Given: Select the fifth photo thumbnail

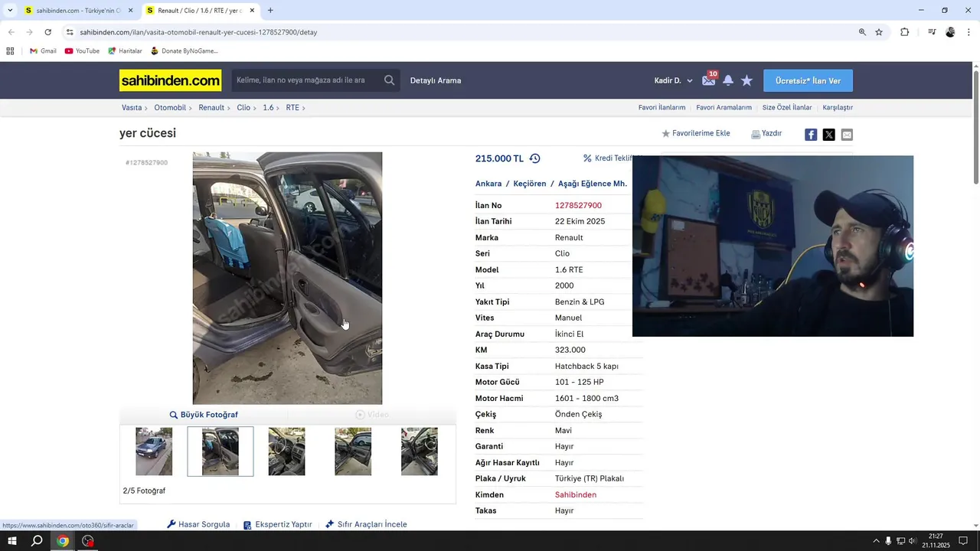Looking at the screenshot, I should (420, 452).
